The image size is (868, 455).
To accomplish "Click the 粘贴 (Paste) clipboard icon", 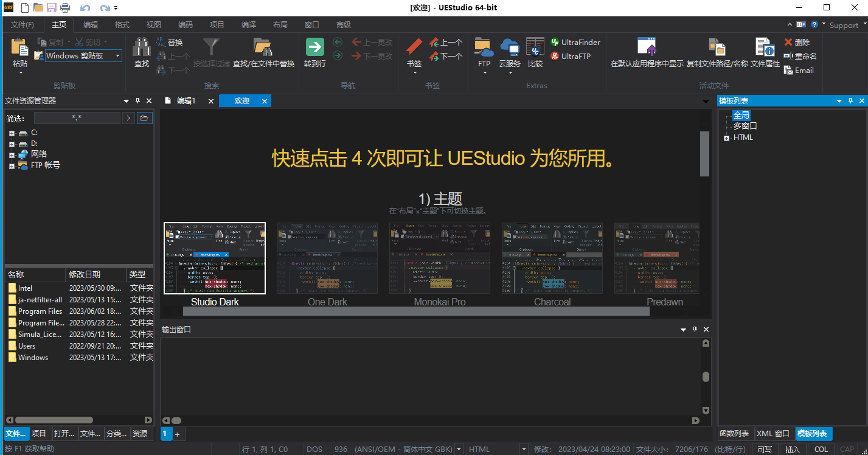I will (20, 47).
